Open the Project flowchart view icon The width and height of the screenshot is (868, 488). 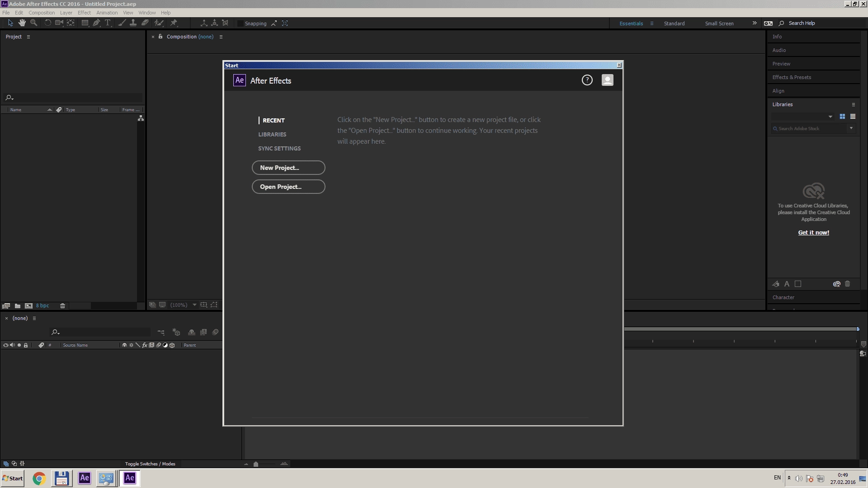[141, 118]
